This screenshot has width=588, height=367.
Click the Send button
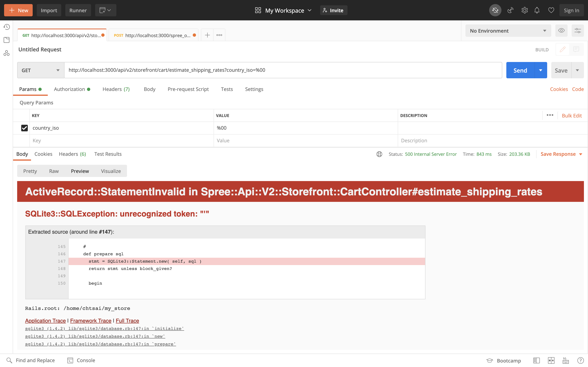point(520,70)
